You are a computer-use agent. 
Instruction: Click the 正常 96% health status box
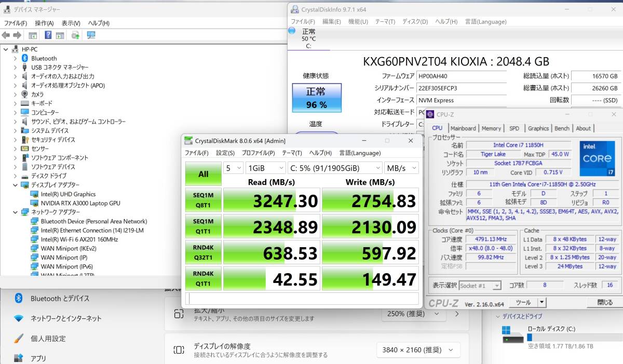coord(317,98)
